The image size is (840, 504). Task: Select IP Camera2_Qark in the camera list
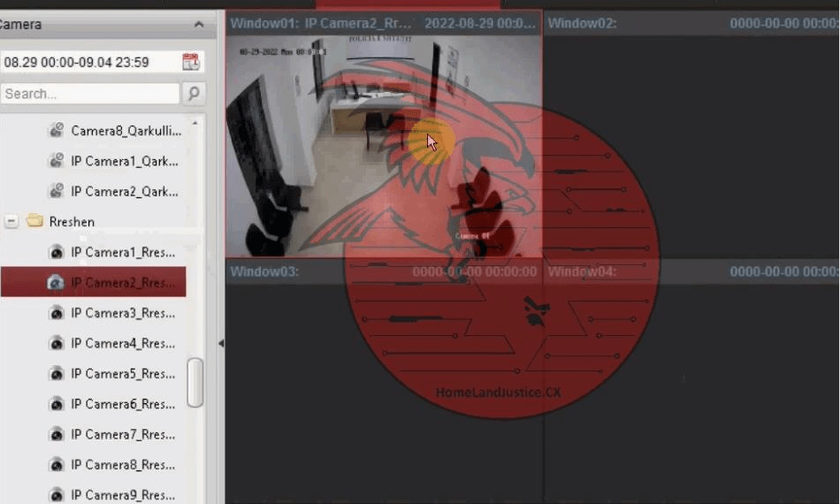(x=124, y=191)
